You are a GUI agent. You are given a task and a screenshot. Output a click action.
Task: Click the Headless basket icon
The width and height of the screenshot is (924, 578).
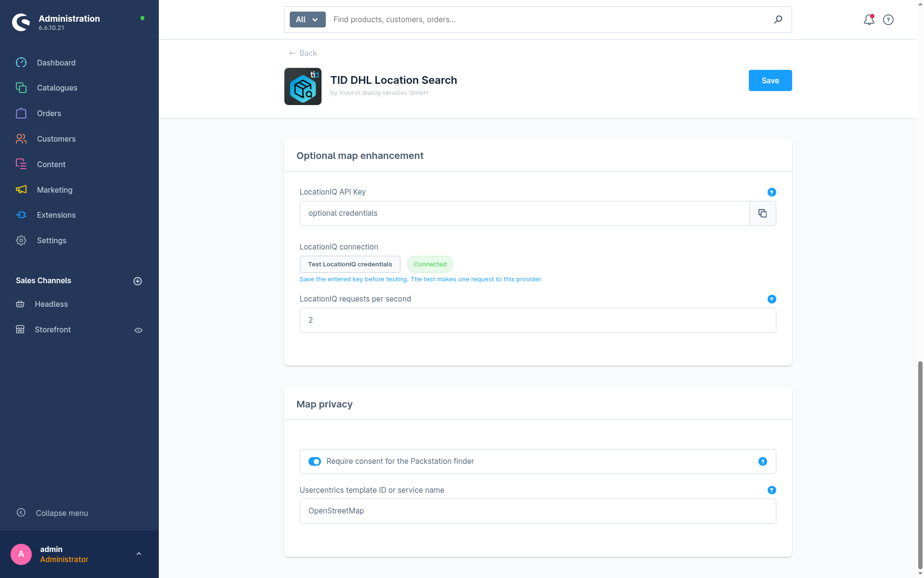click(20, 304)
